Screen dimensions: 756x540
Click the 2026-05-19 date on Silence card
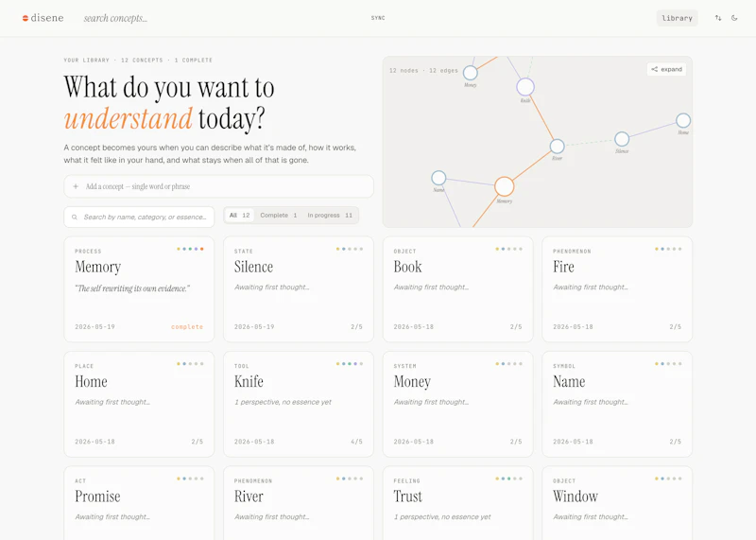pos(254,326)
